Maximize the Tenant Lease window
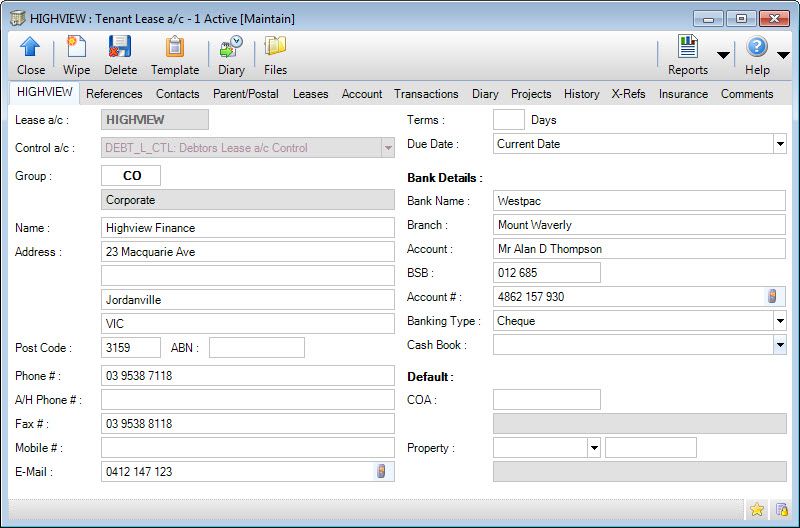The width and height of the screenshot is (800, 528). coord(741,19)
